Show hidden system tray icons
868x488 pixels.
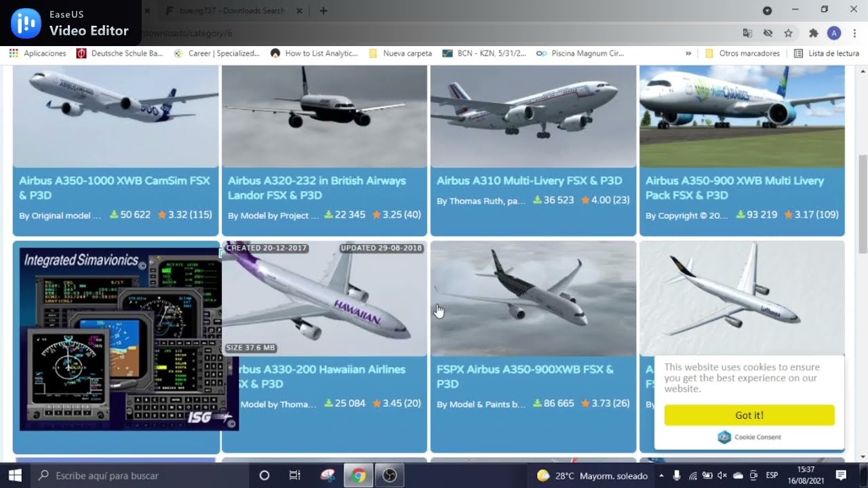[x=661, y=476]
